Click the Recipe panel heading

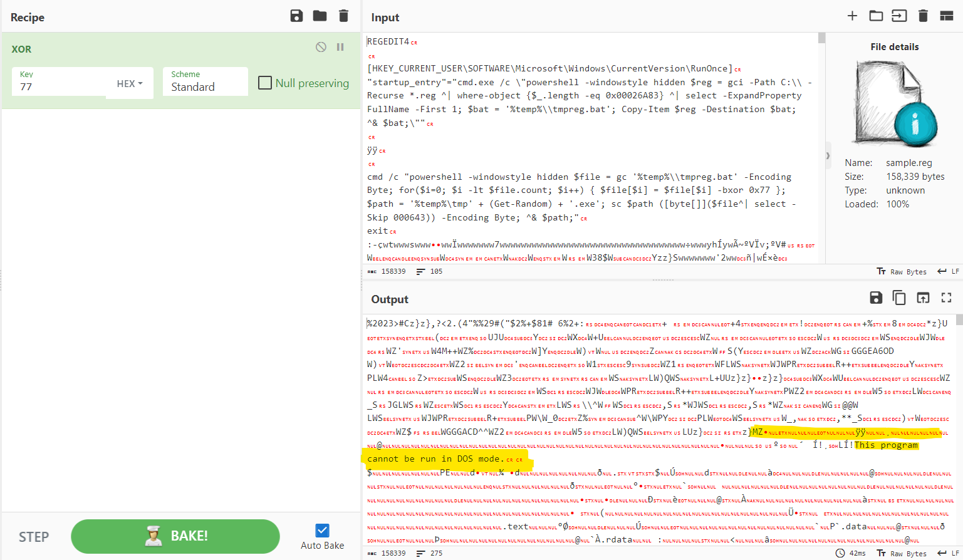pos(28,17)
